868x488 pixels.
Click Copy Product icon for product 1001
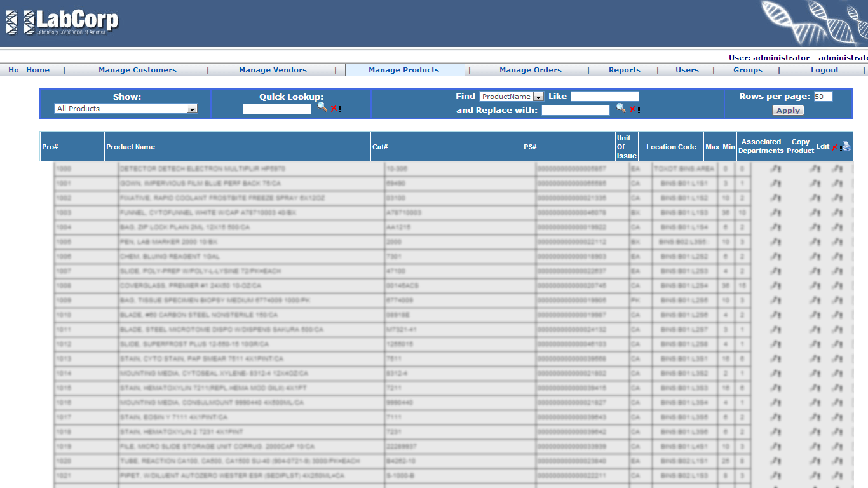point(815,184)
